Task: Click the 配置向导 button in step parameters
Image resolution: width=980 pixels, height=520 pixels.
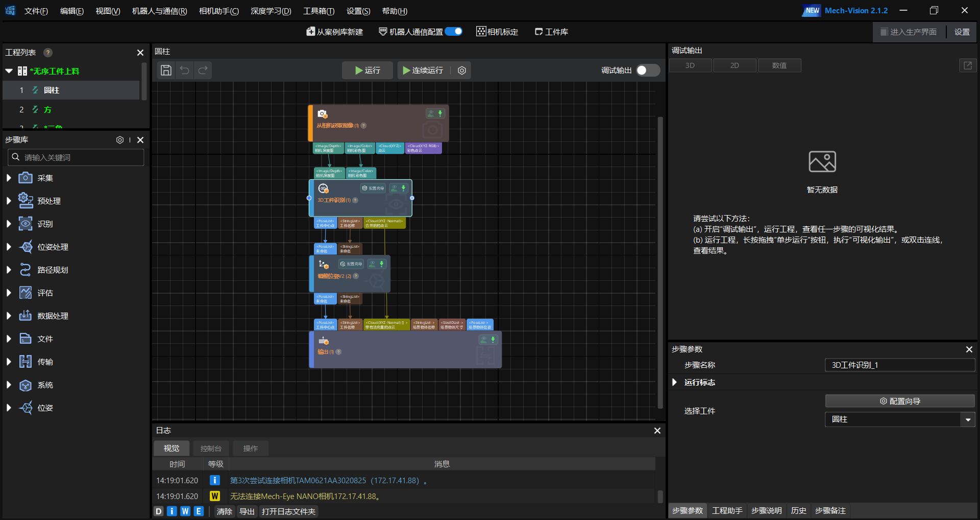Action: coord(899,401)
